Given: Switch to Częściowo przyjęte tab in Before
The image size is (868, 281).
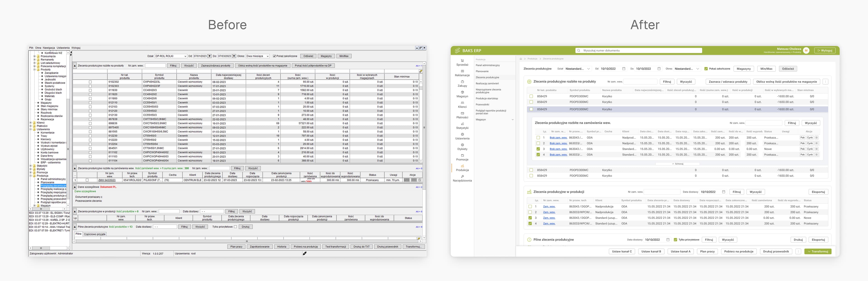Looking at the screenshot, I should pyautogui.click(x=95, y=234).
